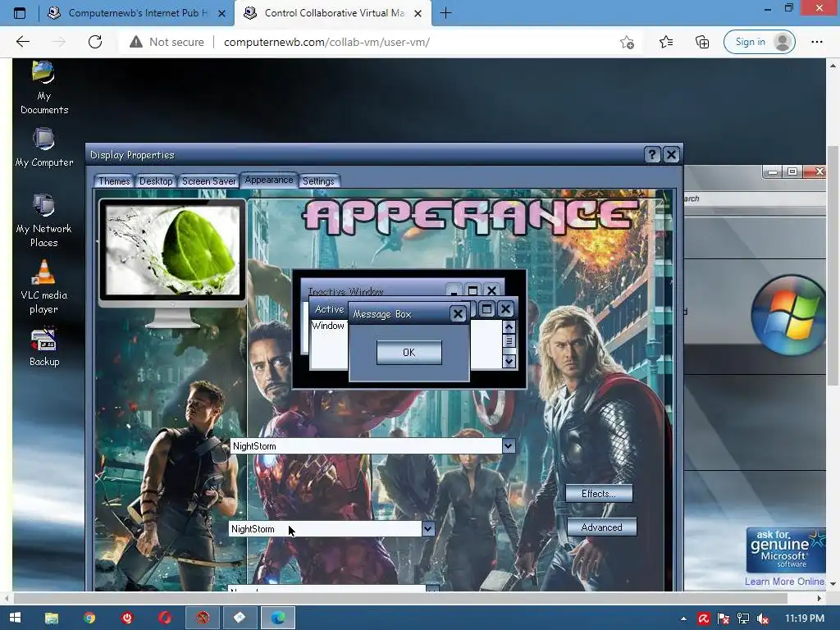Show hidden system tray icons
Image resolution: width=840 pixels, height=630 pixels.
(x=683, y=619)
